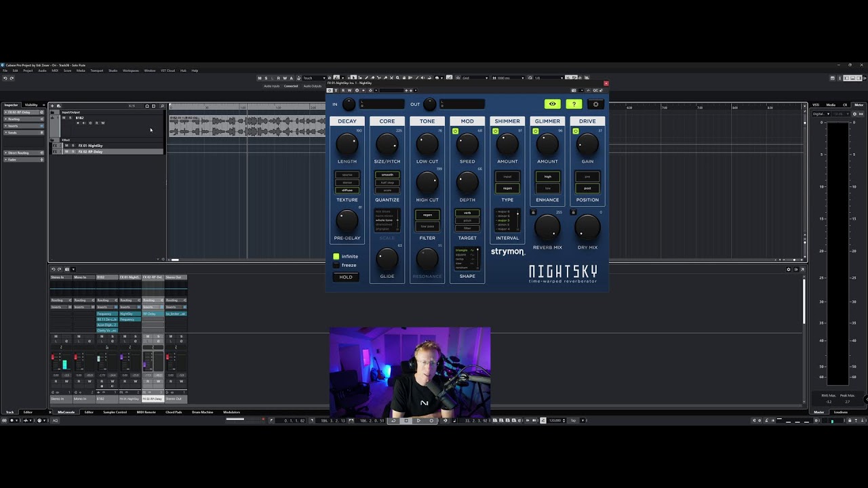Select half step quantize option
The height and width of the screenshot is (488, 868).
(387, 182)
